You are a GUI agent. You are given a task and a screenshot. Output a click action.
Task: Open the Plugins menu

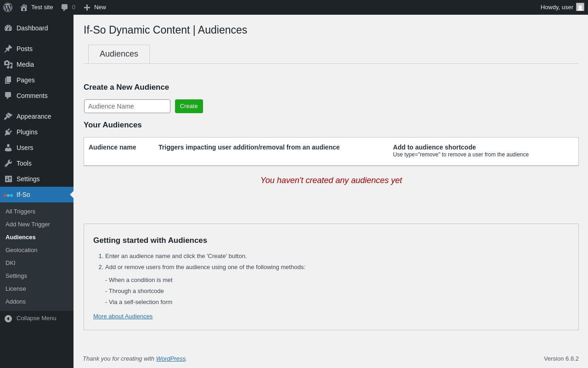pyautogui.click(x=37, y=132)
